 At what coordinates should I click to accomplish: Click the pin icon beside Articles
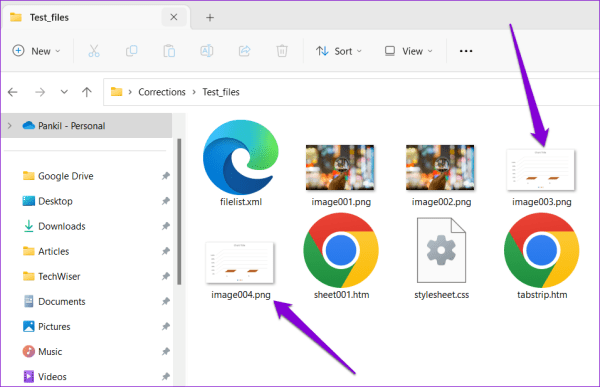pos(165,251)
